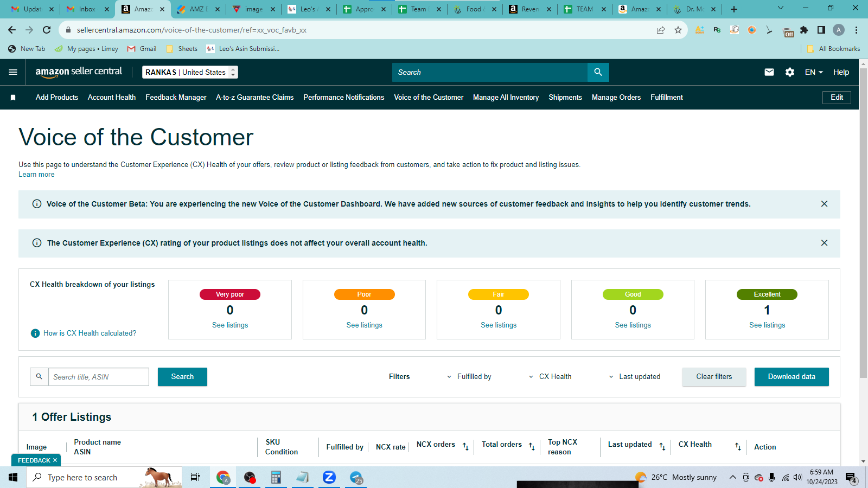Open the messages envelope icon
This screenshot has width=868, height=488.
769,72
